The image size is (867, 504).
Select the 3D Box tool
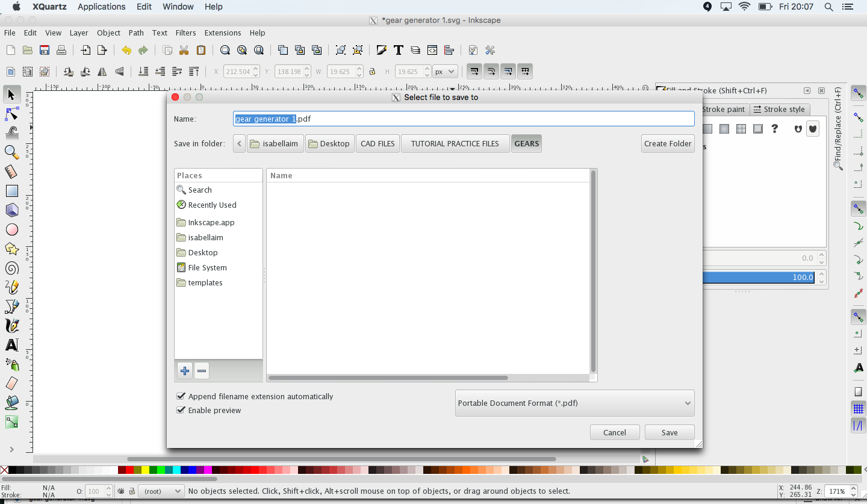(x=11, y=210)
